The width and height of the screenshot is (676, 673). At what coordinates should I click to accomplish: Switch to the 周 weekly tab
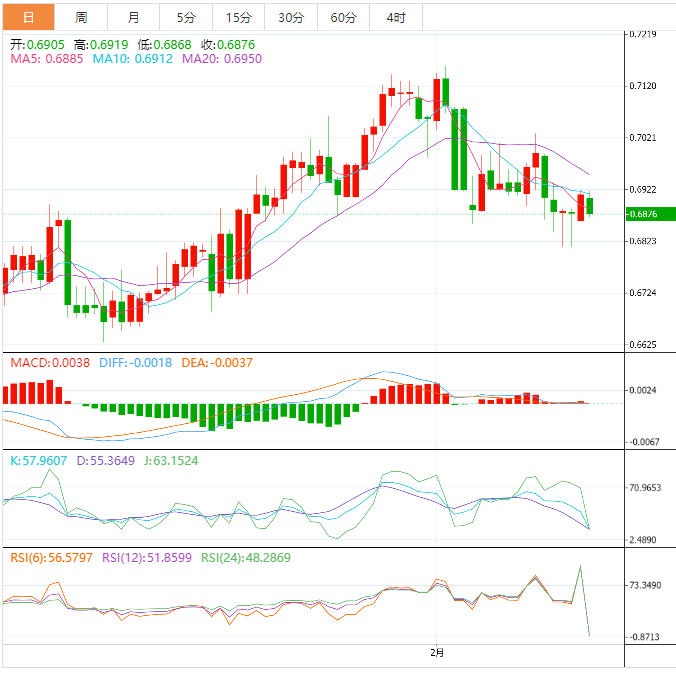click(81, 17)
